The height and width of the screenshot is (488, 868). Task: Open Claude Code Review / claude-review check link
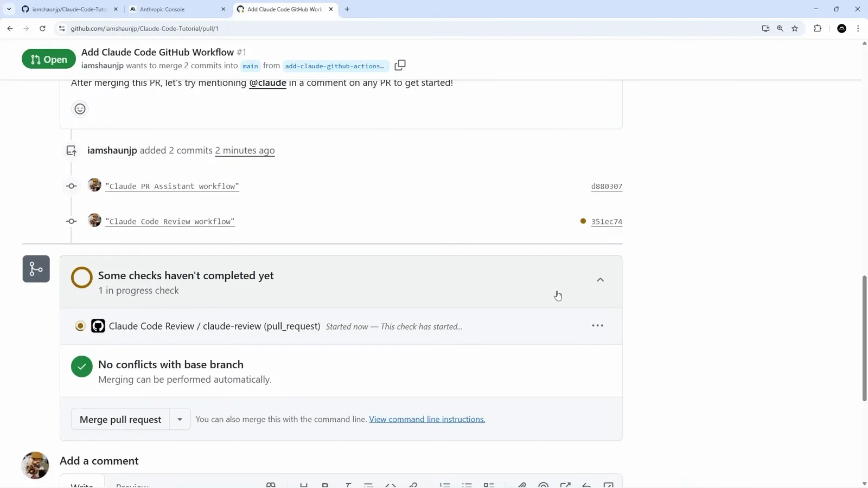click(x=214, y=326)
